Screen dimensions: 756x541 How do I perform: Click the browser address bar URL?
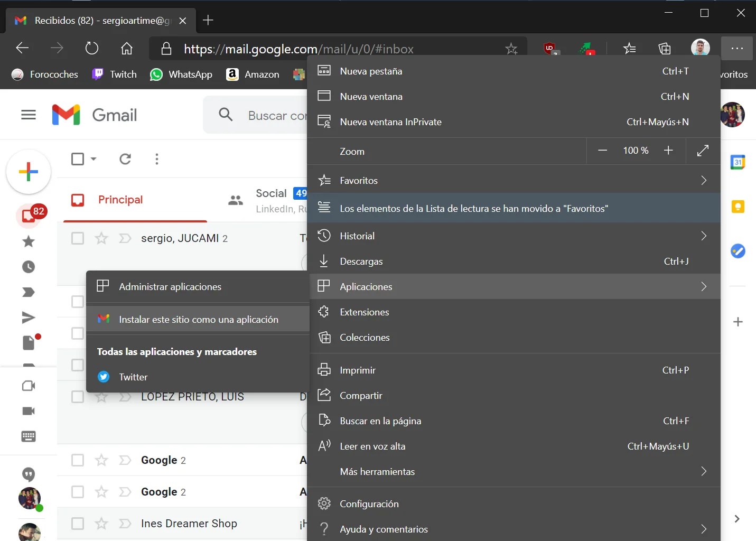298,49
